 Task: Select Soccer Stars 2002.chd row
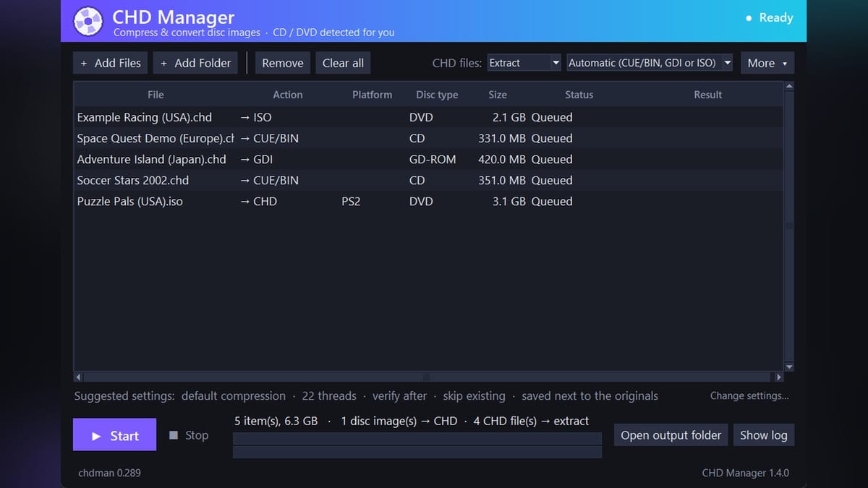(428, 180)
